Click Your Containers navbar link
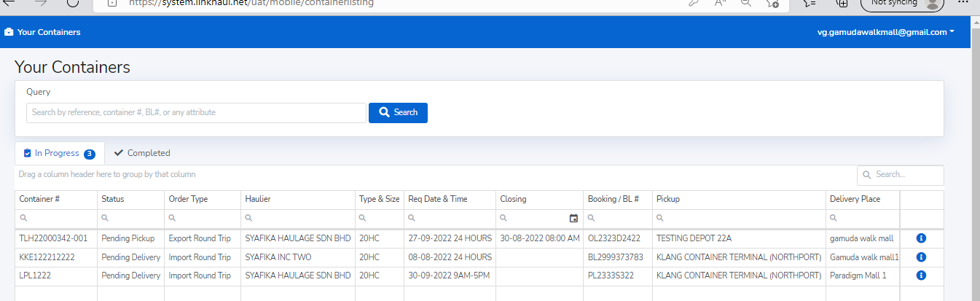 click(49, 32)
